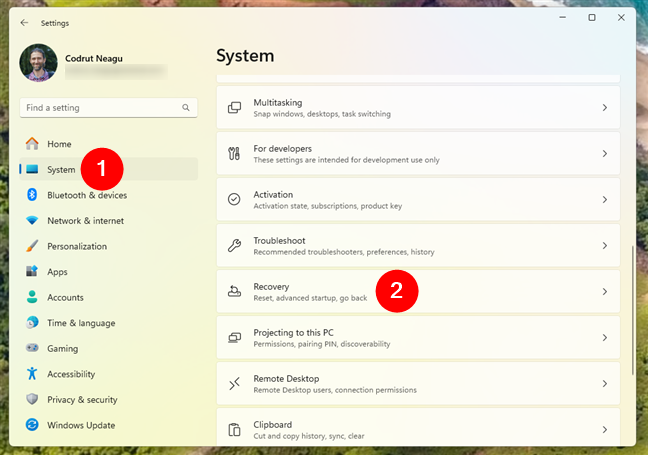Click the search magnifier icon
The width and height of the screenshot is (648, 455).
click(186, 107)
